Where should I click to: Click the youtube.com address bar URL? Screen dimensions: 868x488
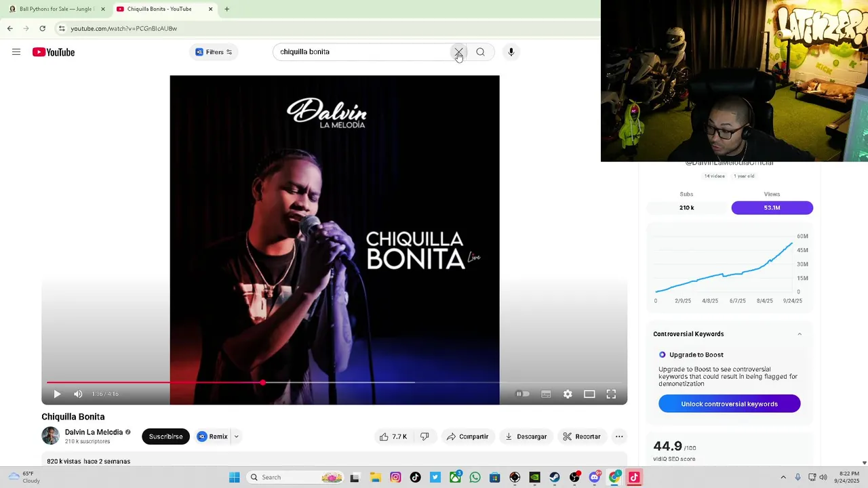124,28
